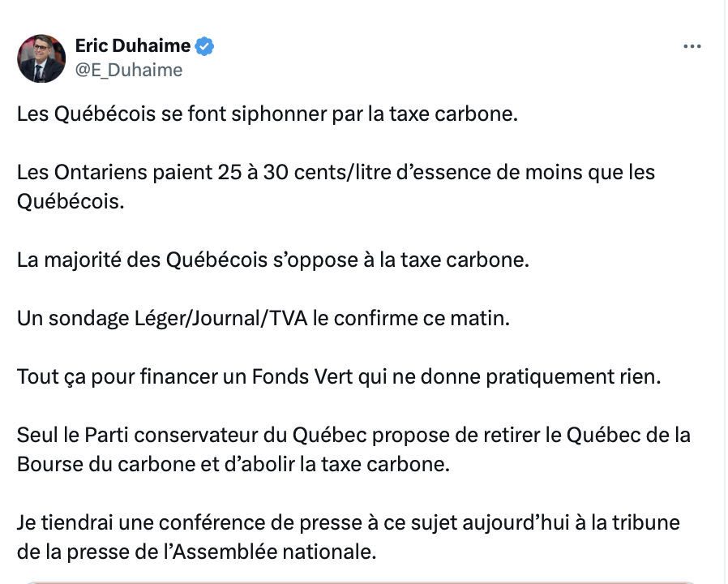This screenshot has height=584, width=728.
Task: Click the line beginning 'Les Ontariens paient'
Action: point(336,173)
